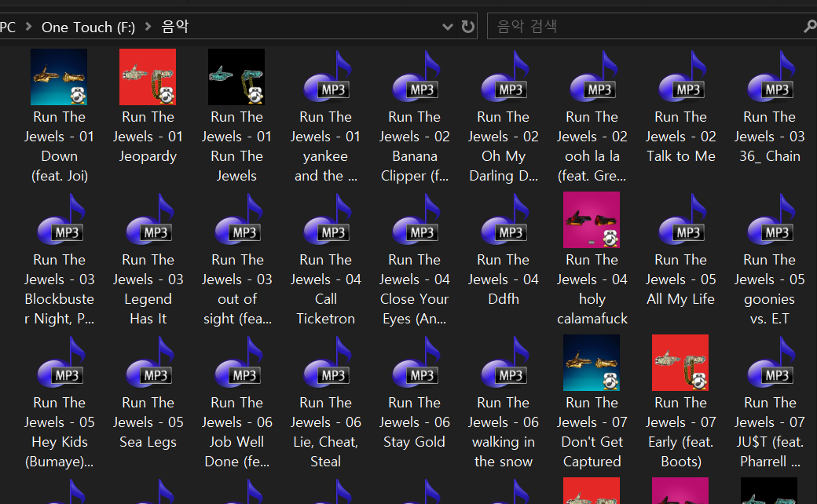
Task: Expand the chevron after One Touch (F:)
Action: pyautogui.click(x=148, y=27)
